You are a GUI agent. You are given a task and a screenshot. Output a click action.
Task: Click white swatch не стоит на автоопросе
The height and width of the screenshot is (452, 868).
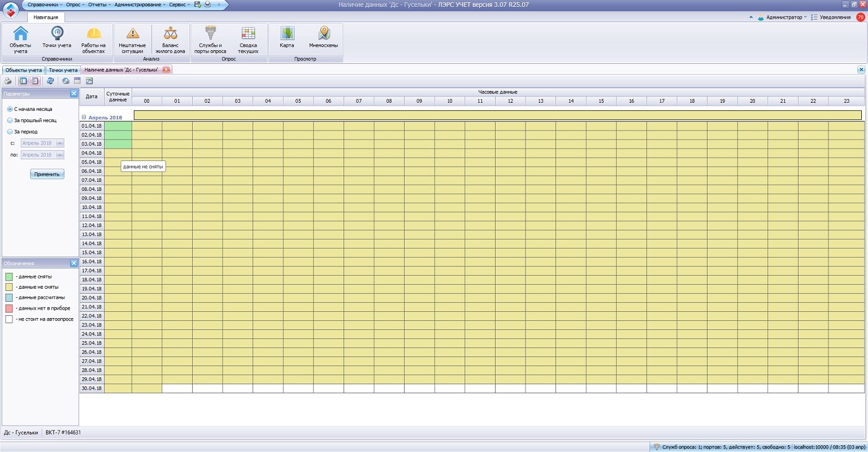[x=9, y=319]
